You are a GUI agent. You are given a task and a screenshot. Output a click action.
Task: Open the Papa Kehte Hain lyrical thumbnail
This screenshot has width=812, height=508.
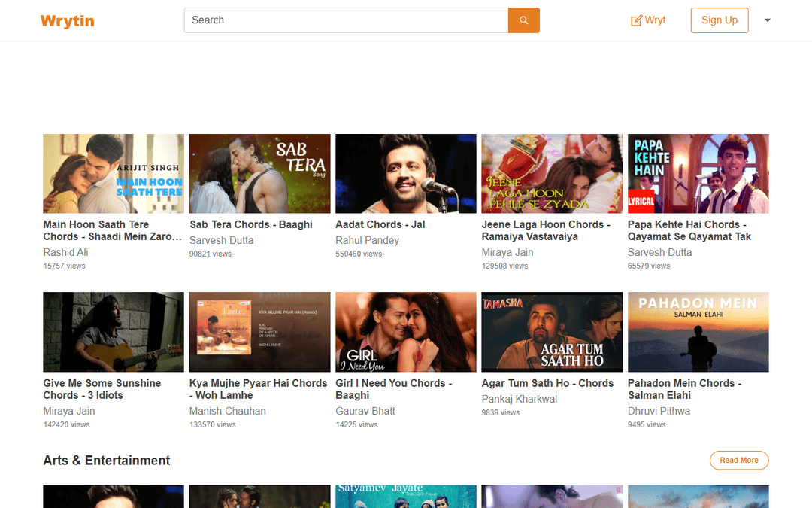point(698,174)
